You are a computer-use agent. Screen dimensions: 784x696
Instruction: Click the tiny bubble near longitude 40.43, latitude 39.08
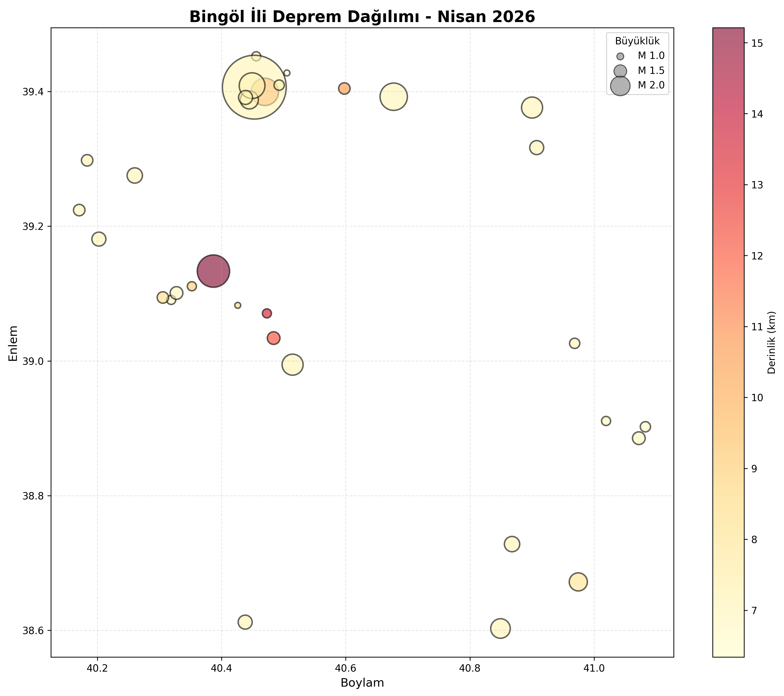pyautogui.click(x=238, y=305)
